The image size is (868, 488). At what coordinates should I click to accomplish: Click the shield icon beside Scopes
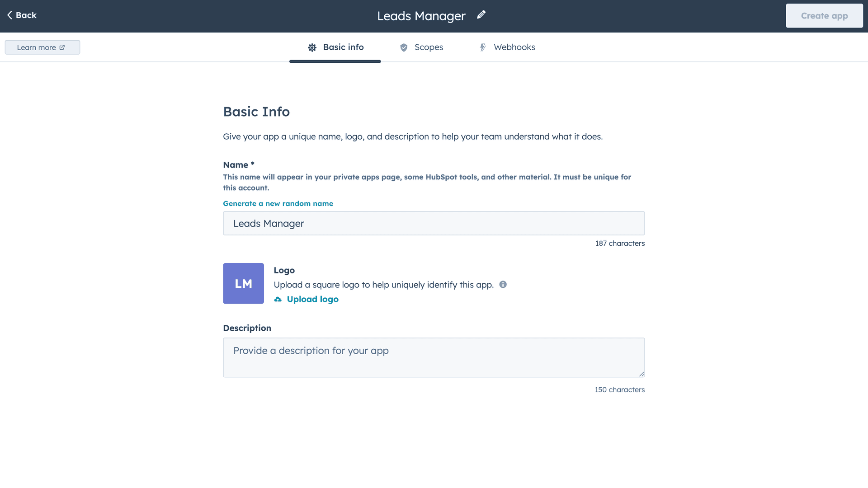(x=403, y=47)
